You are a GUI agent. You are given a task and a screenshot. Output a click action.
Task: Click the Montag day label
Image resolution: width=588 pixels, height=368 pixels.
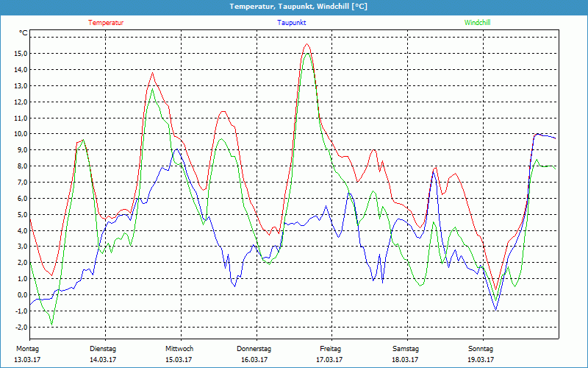(27, 349)
